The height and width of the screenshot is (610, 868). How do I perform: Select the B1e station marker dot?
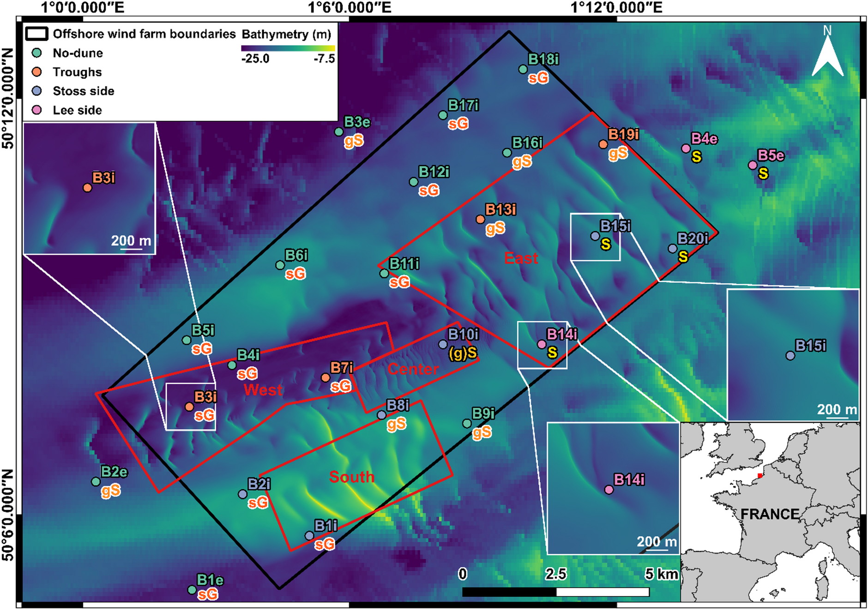click(x=192, y=590)
